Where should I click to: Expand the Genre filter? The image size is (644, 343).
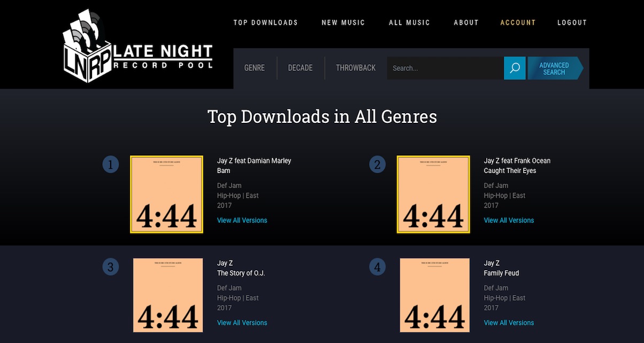[255, 68]
